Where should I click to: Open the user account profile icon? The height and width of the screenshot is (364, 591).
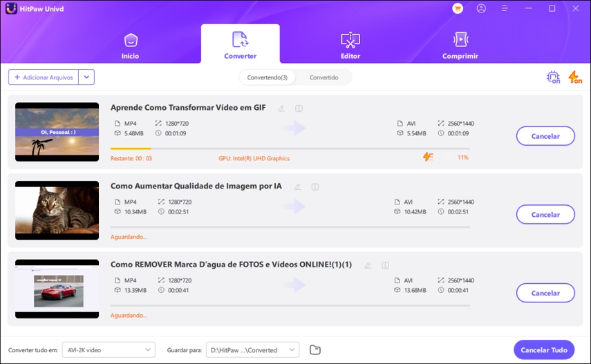pyautogui.click(x=481, y=8)
